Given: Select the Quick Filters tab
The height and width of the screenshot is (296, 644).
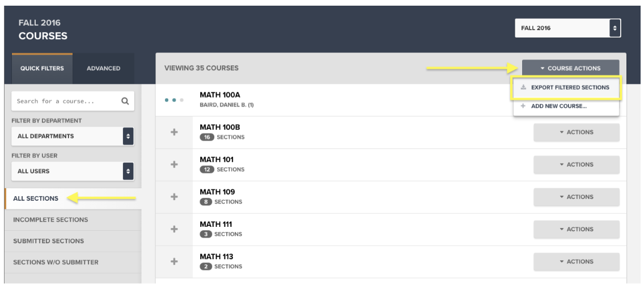Looking at the screenshot, I should (42, 69).
